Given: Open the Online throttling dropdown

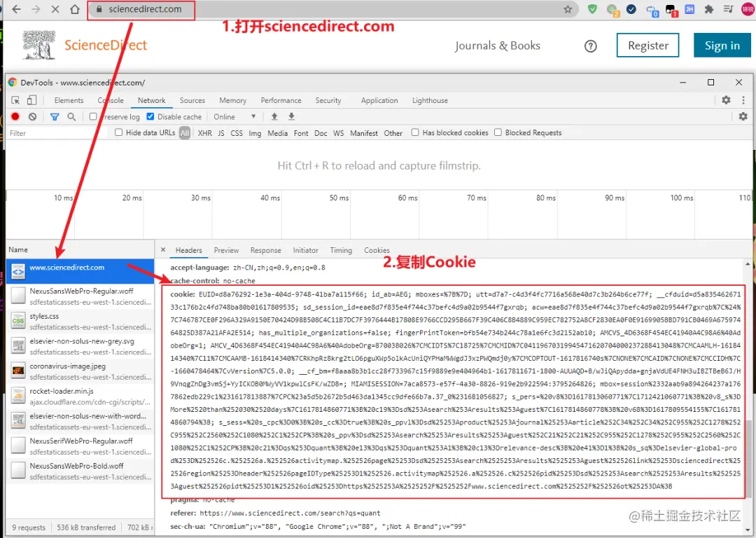Looking at the screenshot, I should click(x=234, y=117).
